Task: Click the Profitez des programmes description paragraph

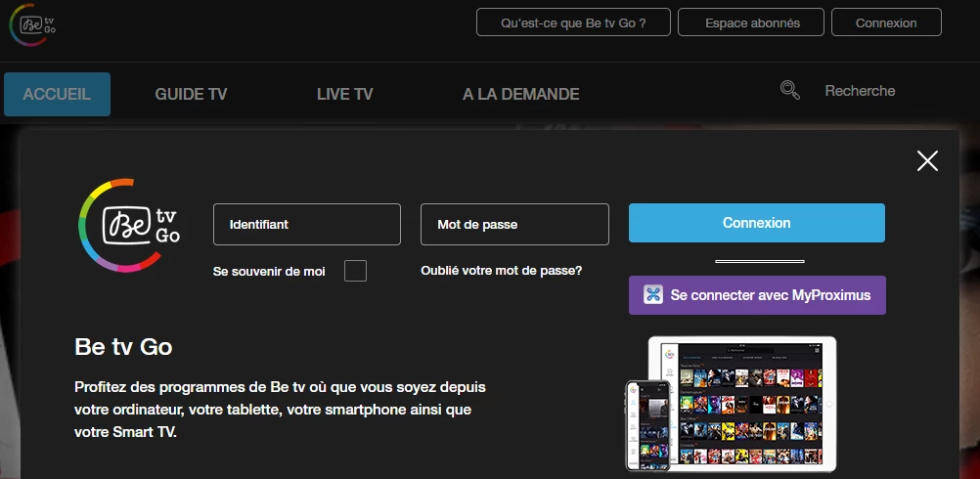Action: pos(280,410)
